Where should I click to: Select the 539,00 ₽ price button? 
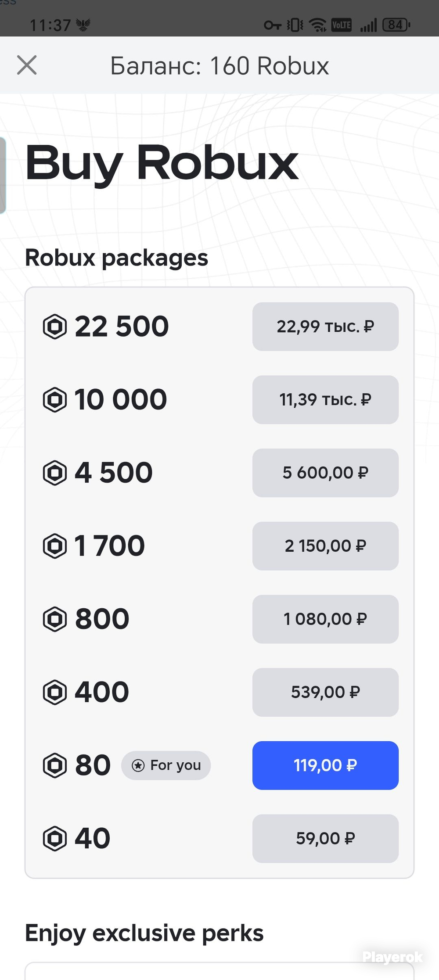[x=325, y=692]
